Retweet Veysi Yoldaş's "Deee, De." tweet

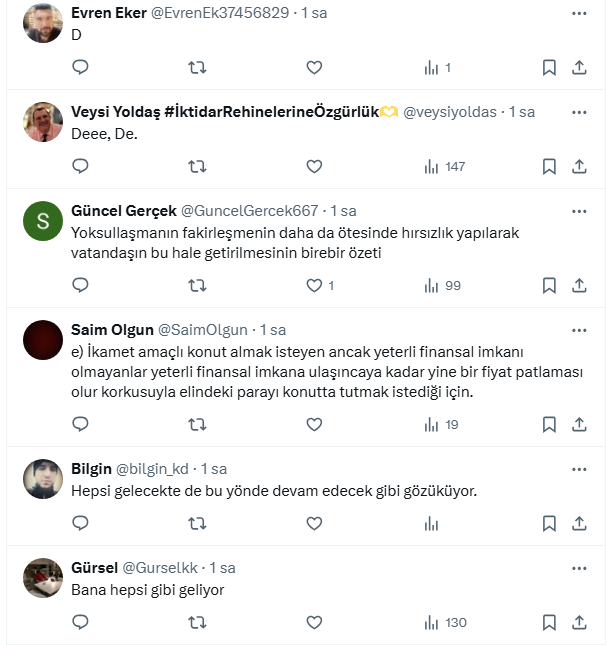click(198, 167)
